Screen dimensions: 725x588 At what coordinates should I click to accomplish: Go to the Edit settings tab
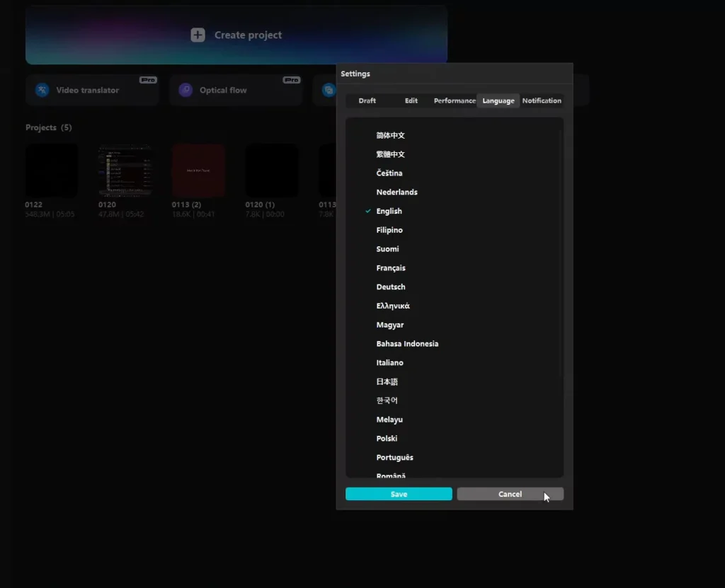(x=411, y=100)
